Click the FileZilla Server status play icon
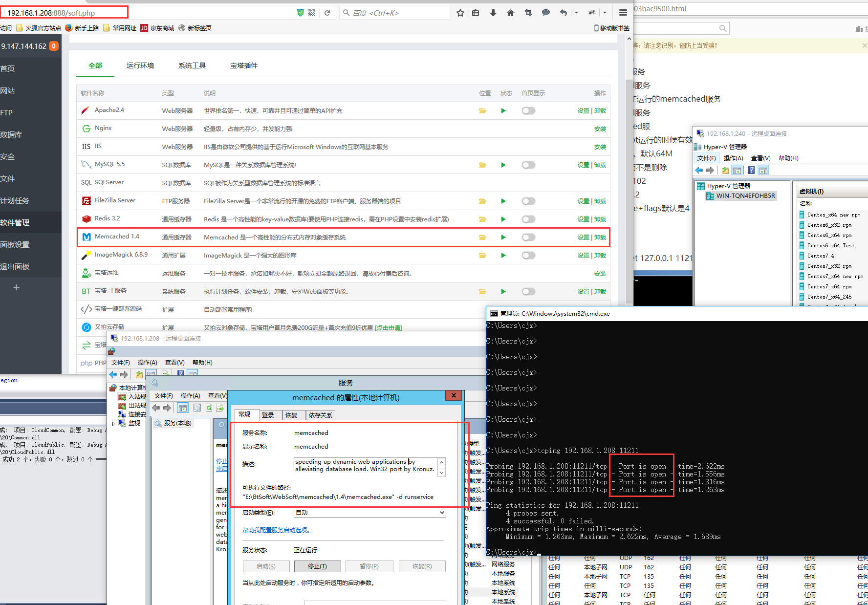The height and width of the screenshot is (605, 868). 503,201
